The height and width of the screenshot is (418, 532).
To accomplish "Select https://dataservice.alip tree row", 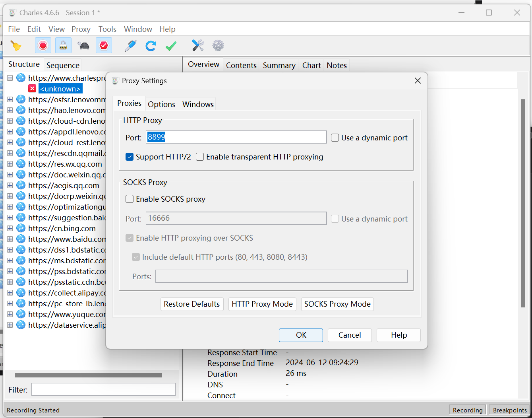I will coord(67,325).
